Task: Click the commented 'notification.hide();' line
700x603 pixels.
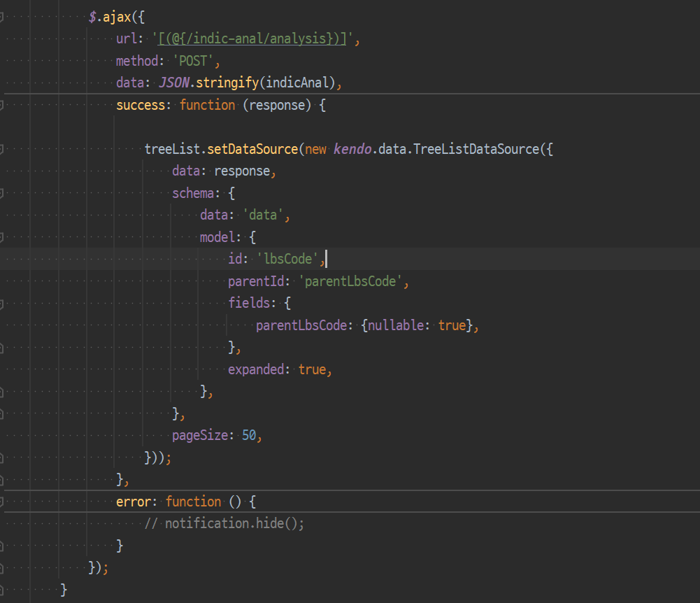Action: pos(224,523)
